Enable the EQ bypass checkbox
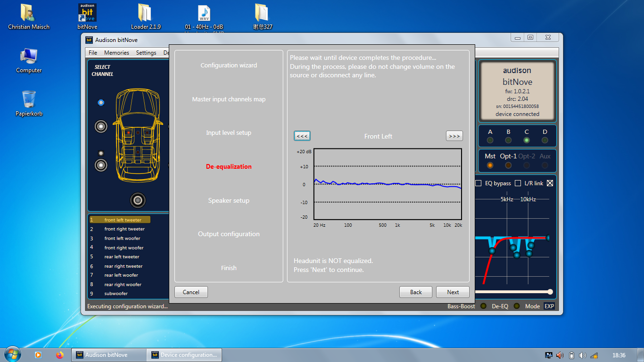Image resolution: width=644 pixels, height=362 pixels. (x=479, y=183)
